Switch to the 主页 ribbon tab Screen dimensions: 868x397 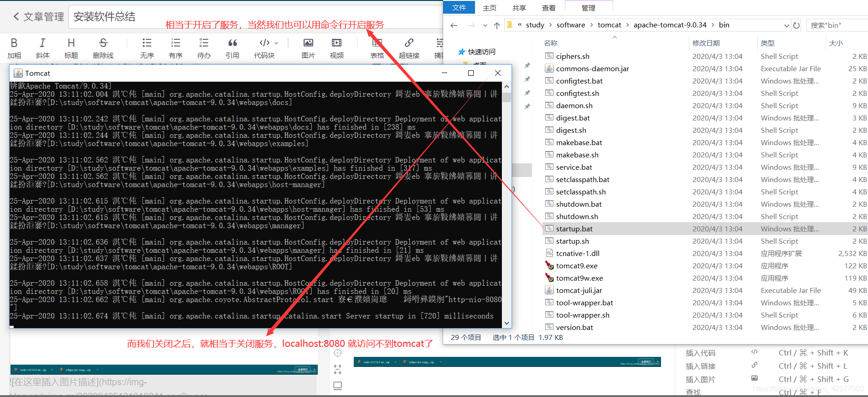[x=490, y=8]
